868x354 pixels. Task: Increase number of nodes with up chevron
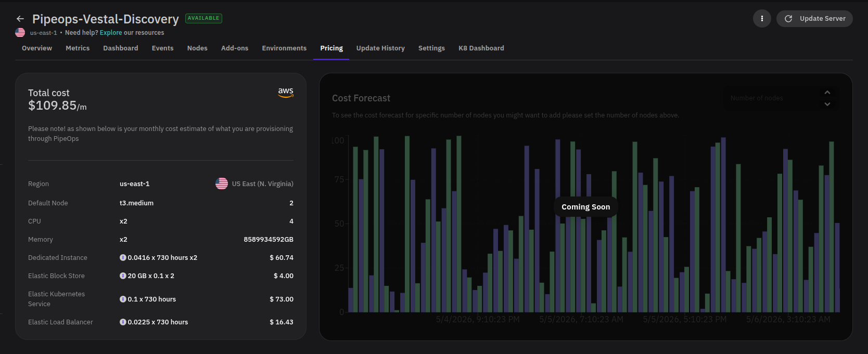[827, 93]
